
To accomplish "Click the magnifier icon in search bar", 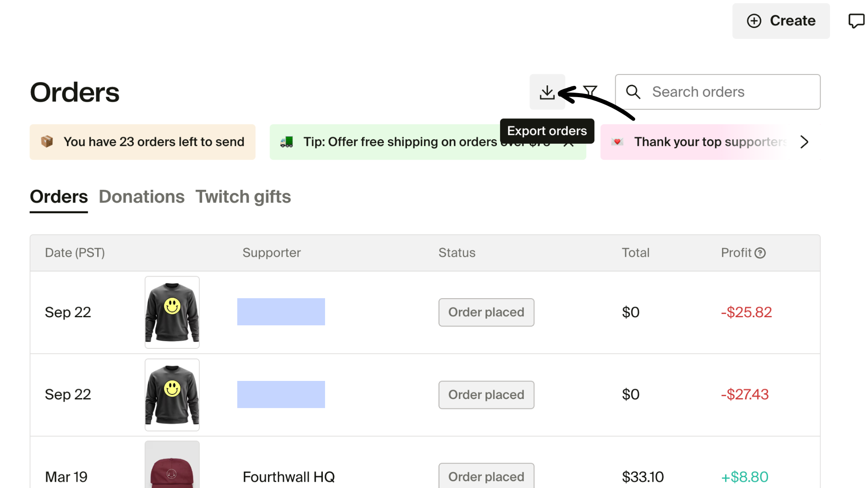I will click(633, 92).
